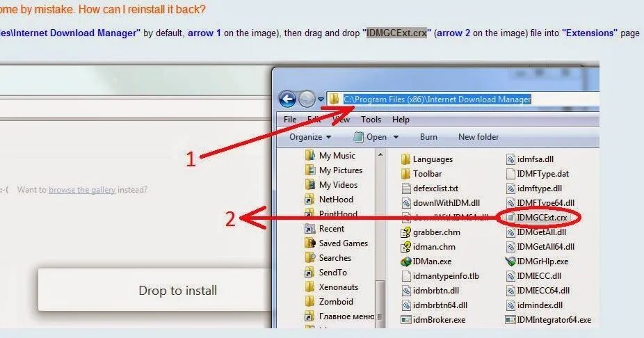Screen dimensions: 644x338
Task: Open the Organize dropdown
Action: click(x=310, y=137)
